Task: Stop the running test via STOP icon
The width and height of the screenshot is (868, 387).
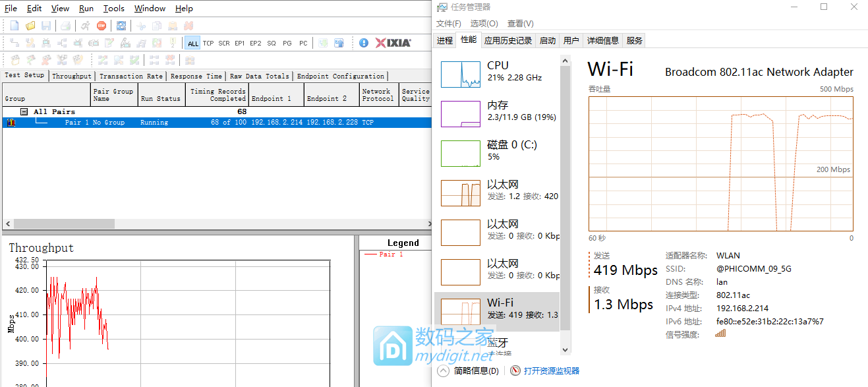Action: click(x=101, y=26)
